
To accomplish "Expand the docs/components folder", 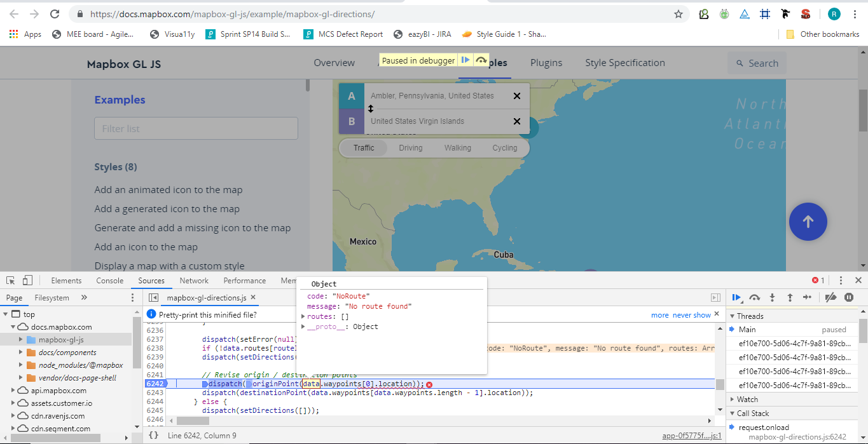I will coord(21,353).
